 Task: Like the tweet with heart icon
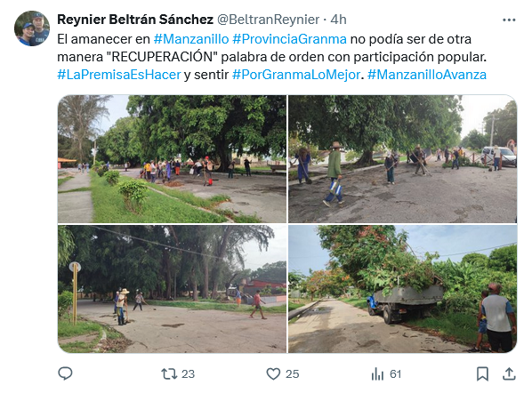coord(273,373)
